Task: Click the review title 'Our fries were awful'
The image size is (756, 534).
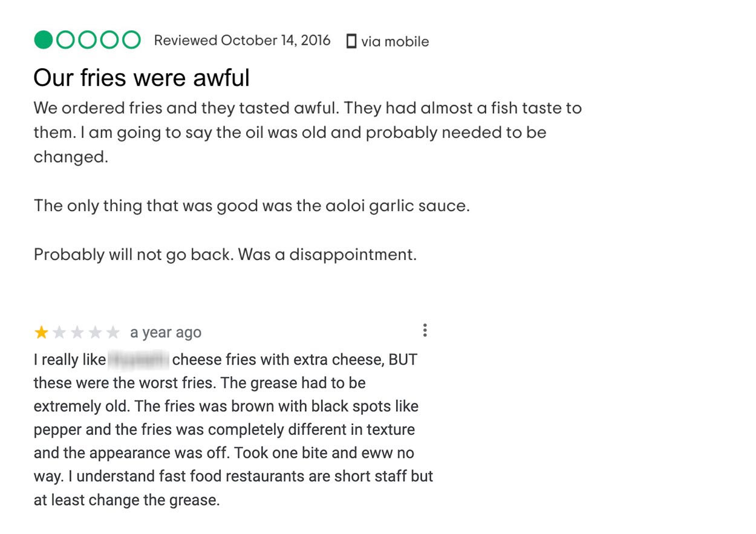Action: tap(142, 77)
